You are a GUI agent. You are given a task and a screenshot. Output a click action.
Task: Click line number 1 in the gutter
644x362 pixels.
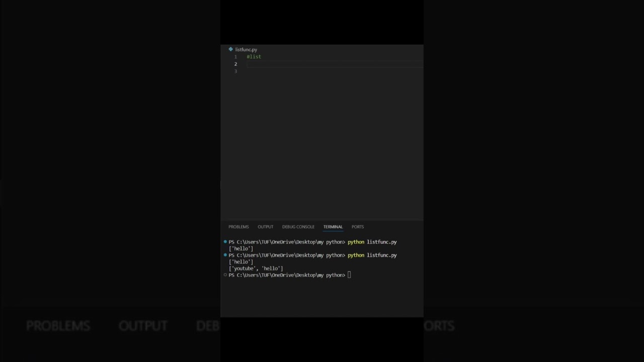coord(235,57)
